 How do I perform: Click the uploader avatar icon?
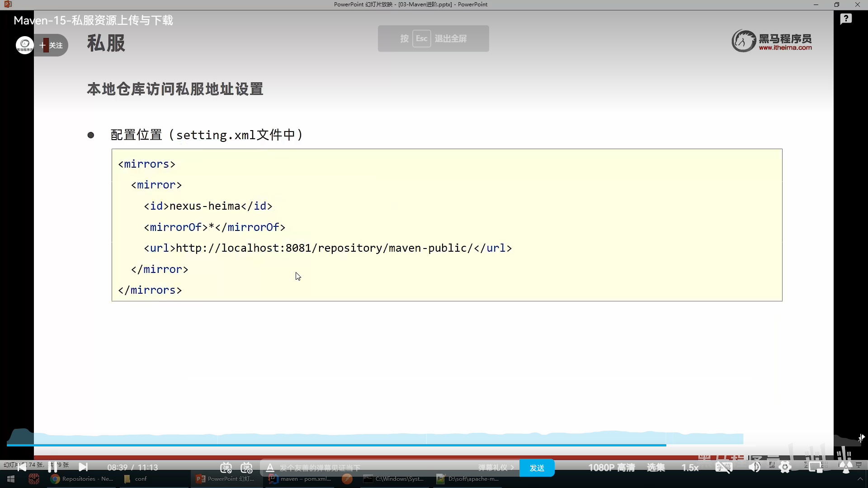coord(24,45)
